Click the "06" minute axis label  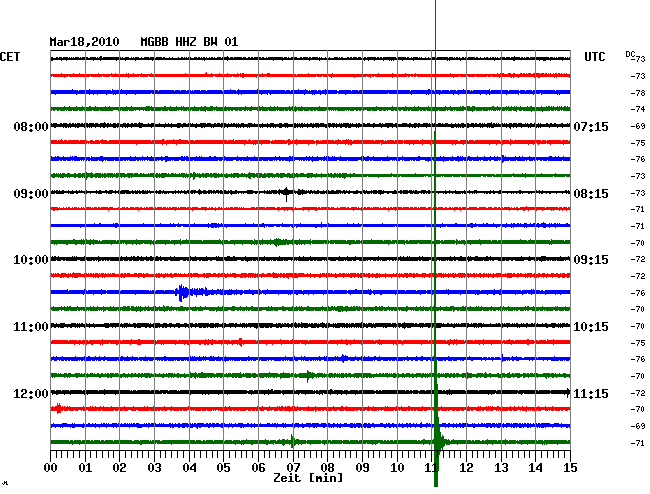coord(258,468)
